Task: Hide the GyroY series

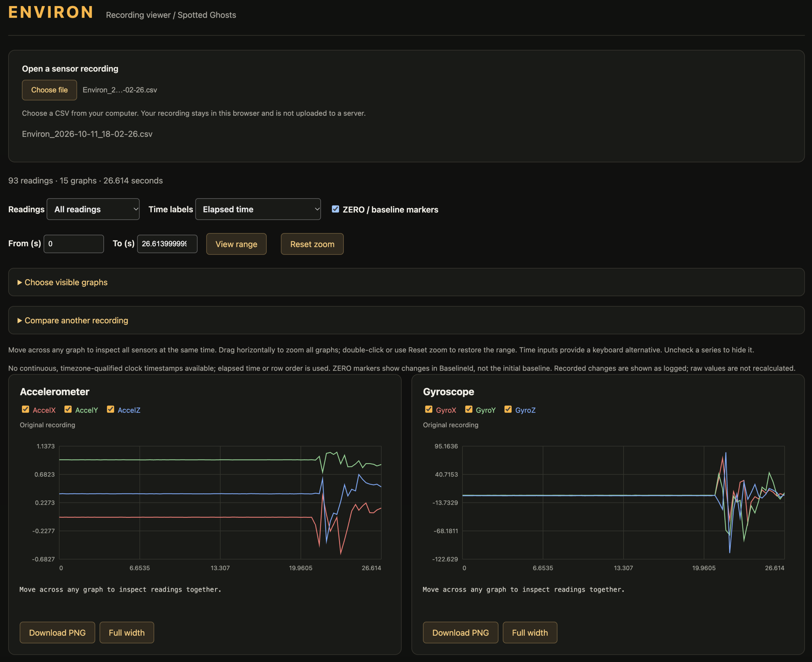Action: pos(469,409)
